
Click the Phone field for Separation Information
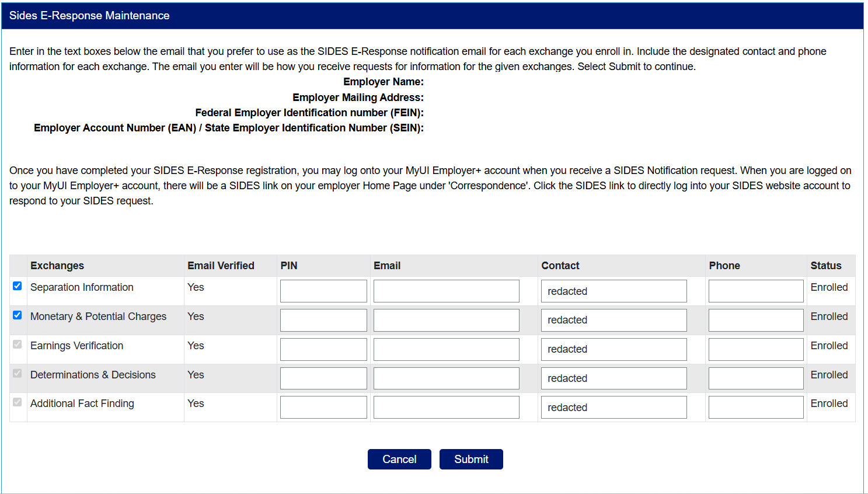click(755, 291)
